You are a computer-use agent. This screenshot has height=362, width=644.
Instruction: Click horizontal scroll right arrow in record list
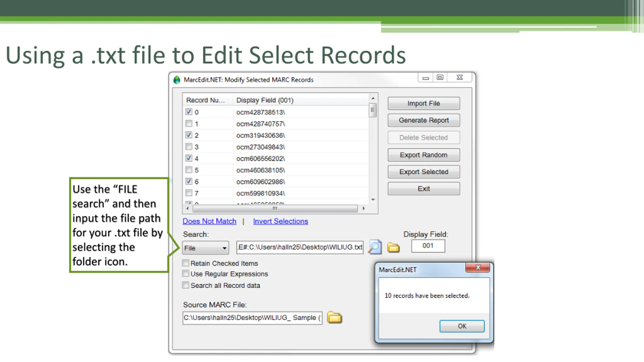[x=364, y=208]
